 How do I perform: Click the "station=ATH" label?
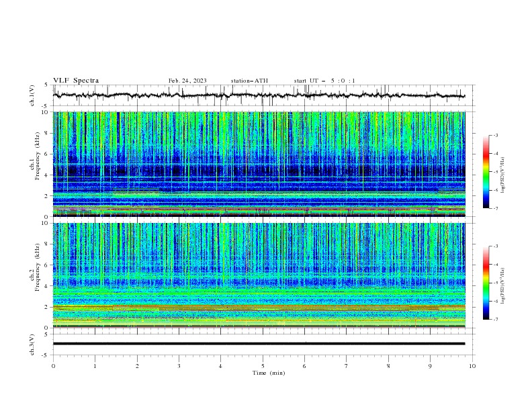(x=249, y=81)
